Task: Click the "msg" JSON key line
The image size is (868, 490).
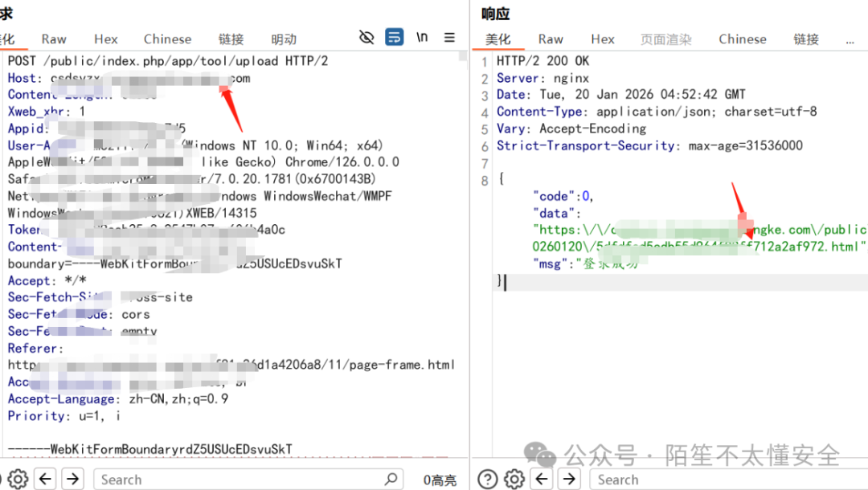Action: [584, 263]
